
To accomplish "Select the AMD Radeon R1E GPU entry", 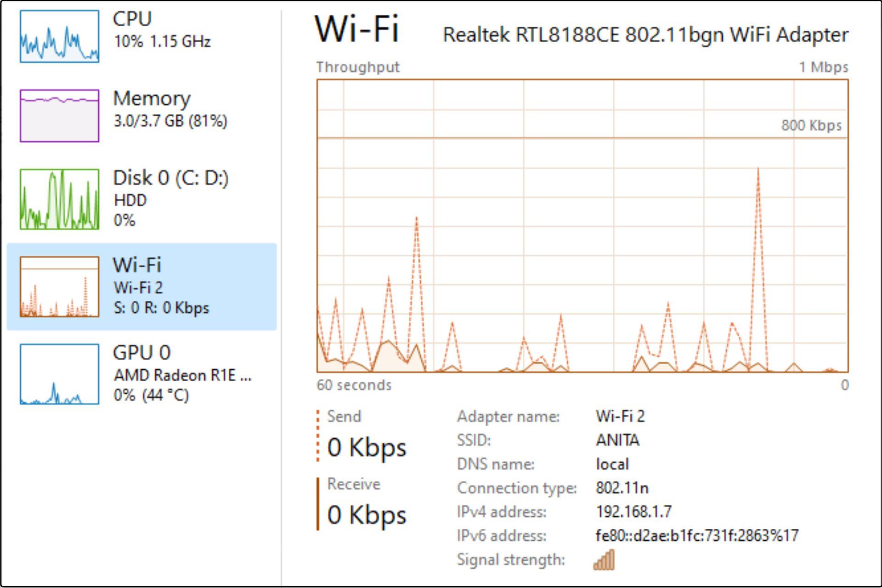I will click(182, 375).
